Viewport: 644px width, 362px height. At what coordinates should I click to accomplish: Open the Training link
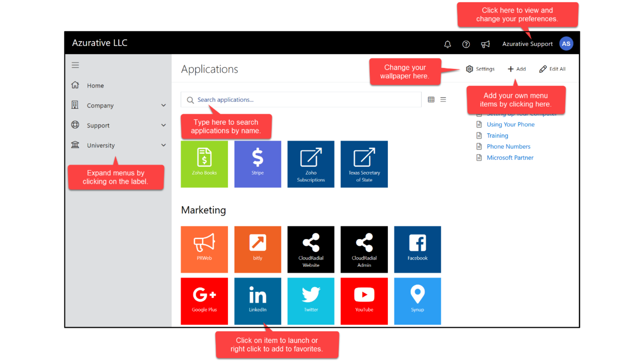(497, 135)
